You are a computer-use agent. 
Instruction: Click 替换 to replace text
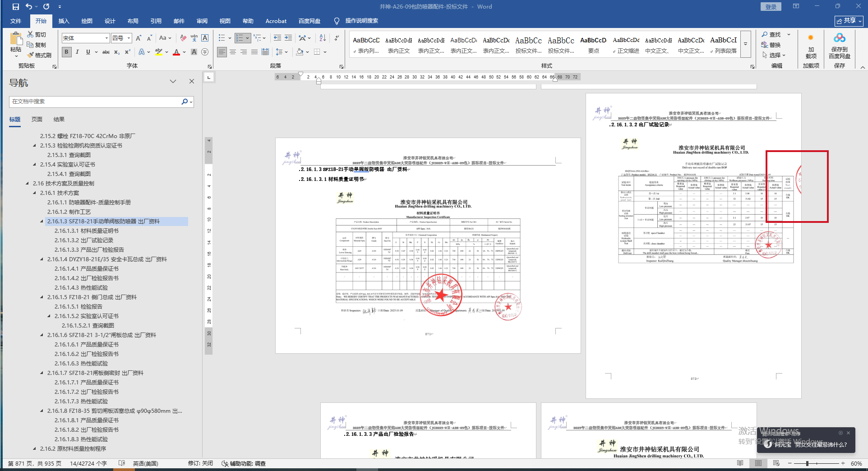(771, 45)
